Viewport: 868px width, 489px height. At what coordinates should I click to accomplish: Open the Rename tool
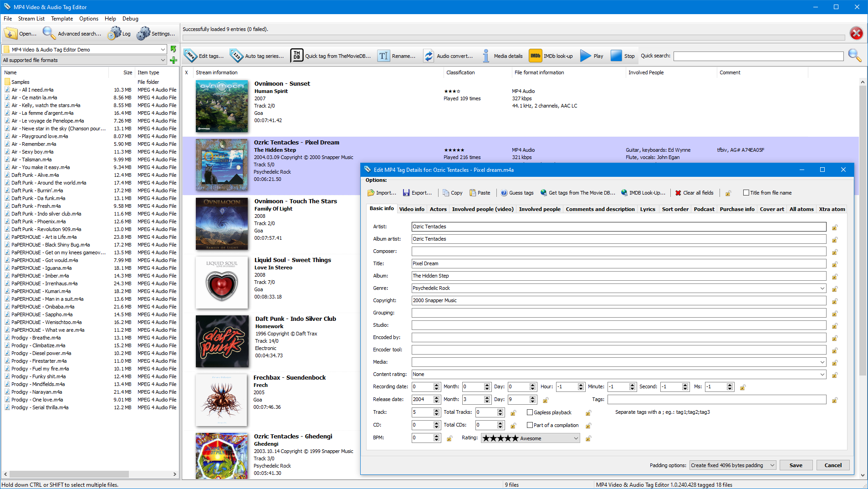pyautogui.click(x=396, y=56)
